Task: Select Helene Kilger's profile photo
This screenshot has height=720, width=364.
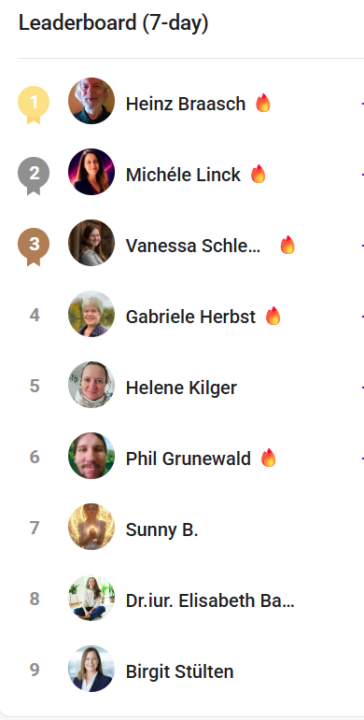Action: point(91,384)
